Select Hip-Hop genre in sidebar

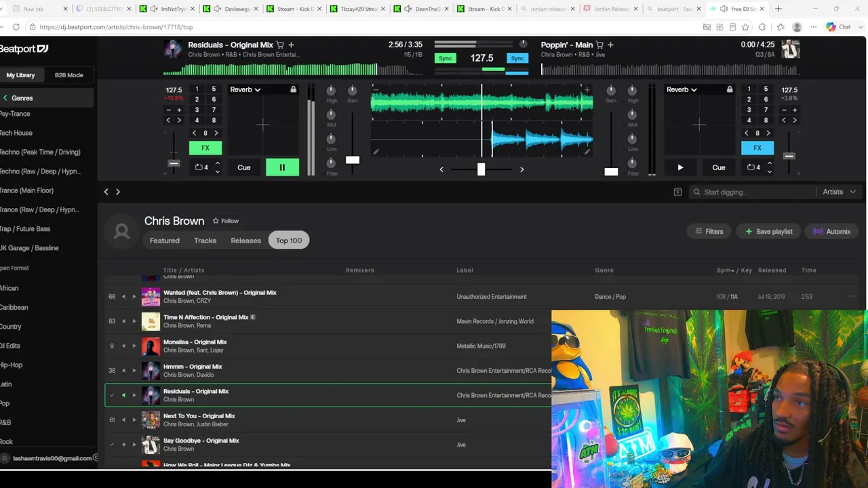[x=12, y=365]
